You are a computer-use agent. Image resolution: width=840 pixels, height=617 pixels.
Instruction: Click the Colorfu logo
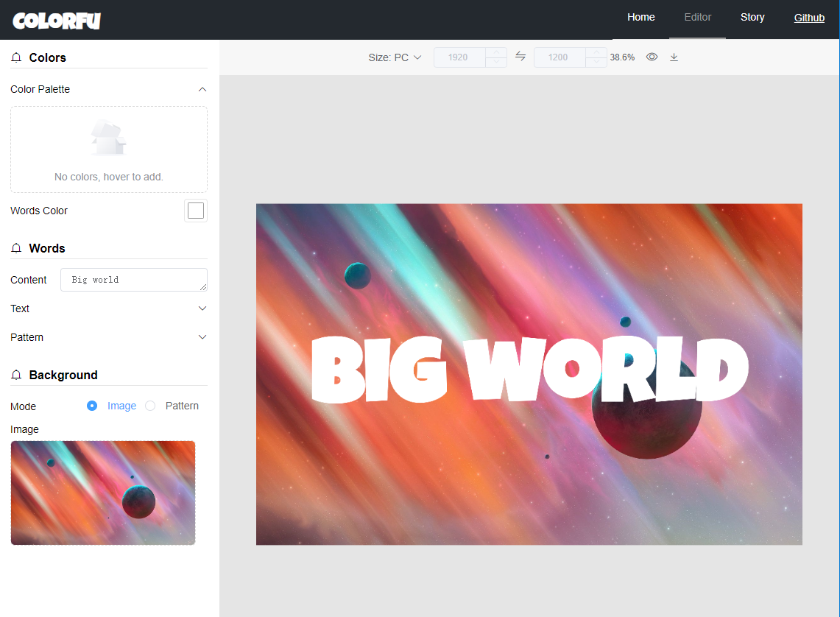coord(57,21)
